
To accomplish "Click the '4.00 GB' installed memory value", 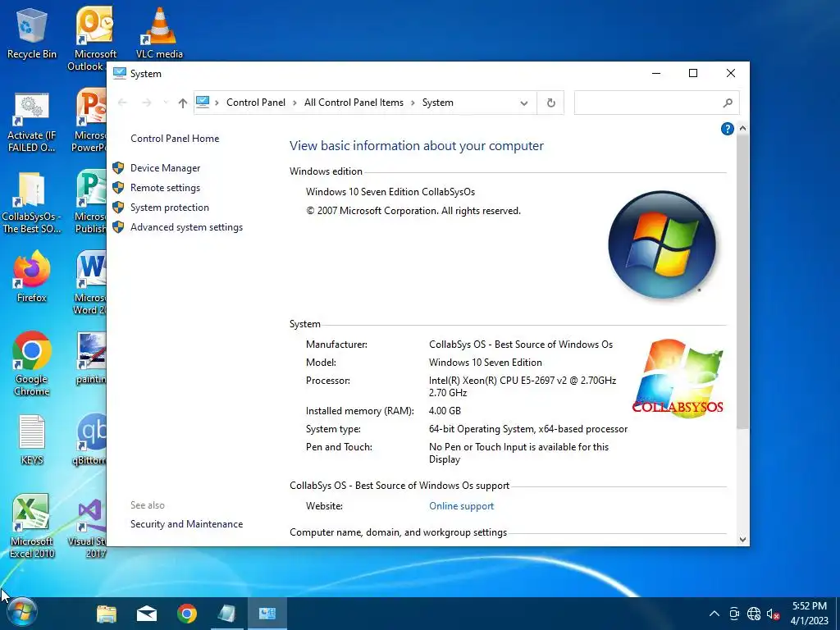I will [445, 411].
